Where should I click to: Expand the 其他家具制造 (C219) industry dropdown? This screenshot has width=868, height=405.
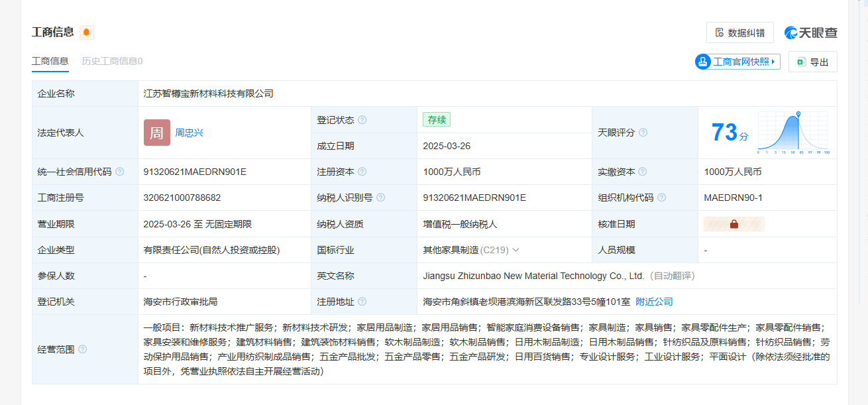[515, 250]
